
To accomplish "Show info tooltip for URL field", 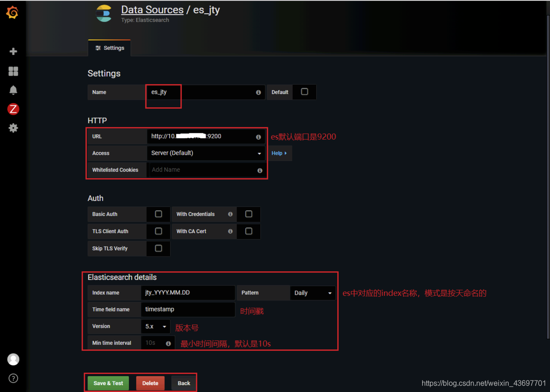I will click(258, 137).
